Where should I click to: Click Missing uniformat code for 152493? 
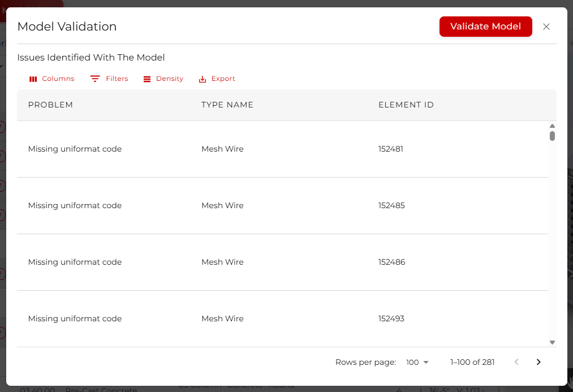[75, 318]
